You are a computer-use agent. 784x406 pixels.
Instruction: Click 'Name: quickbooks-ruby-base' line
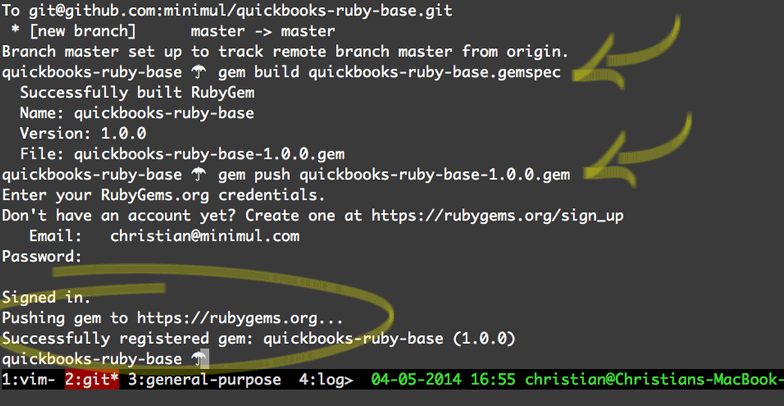[x=137, y=114]
